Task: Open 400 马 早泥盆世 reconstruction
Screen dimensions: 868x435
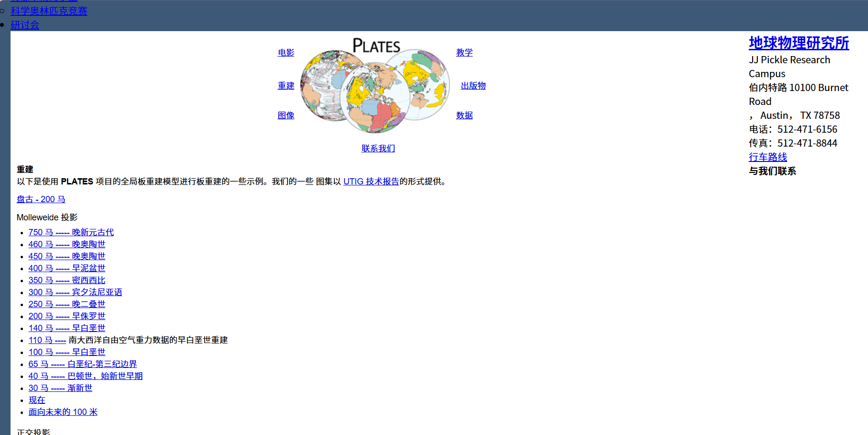Action: (x=67, y=268)
